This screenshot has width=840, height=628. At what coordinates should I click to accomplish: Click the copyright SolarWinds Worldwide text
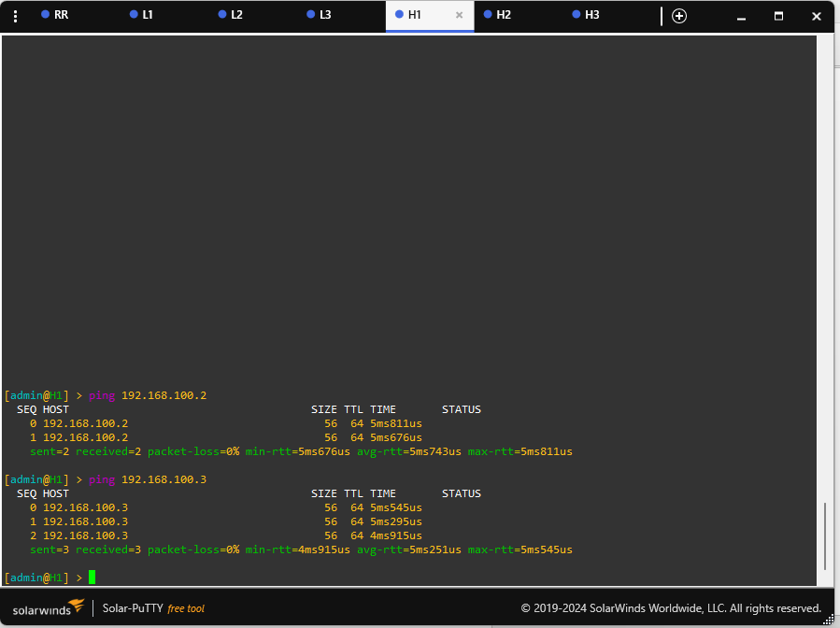[x=671, y=608]
